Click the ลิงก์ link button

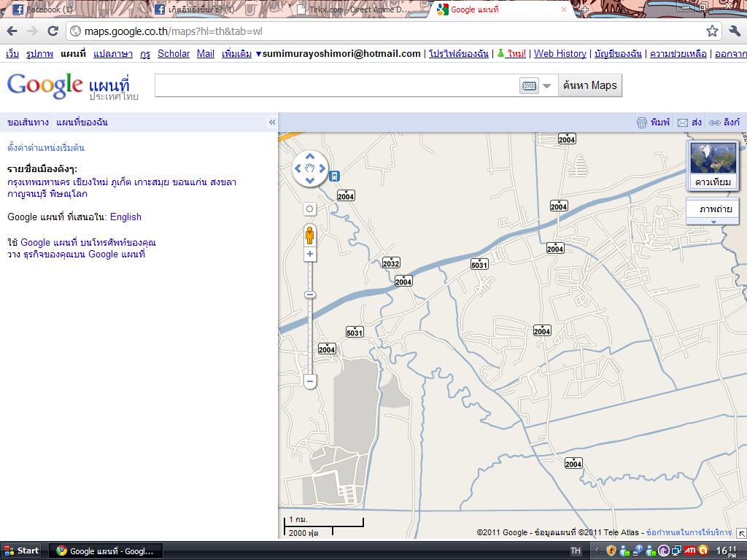pyautogui.click(x=731, y=122)
